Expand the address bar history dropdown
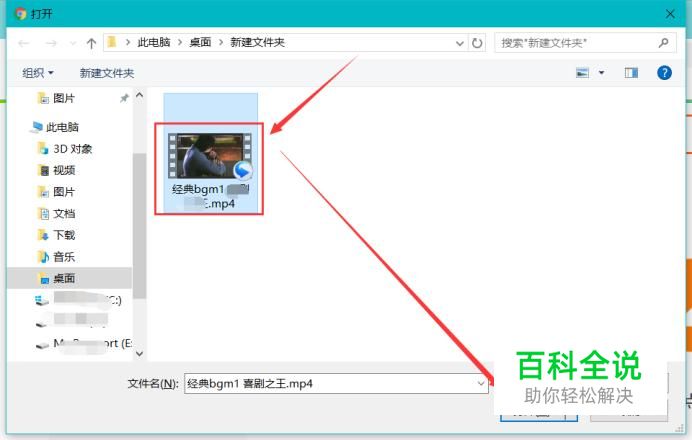Screen dimensions: 692x440 (459, 43)
